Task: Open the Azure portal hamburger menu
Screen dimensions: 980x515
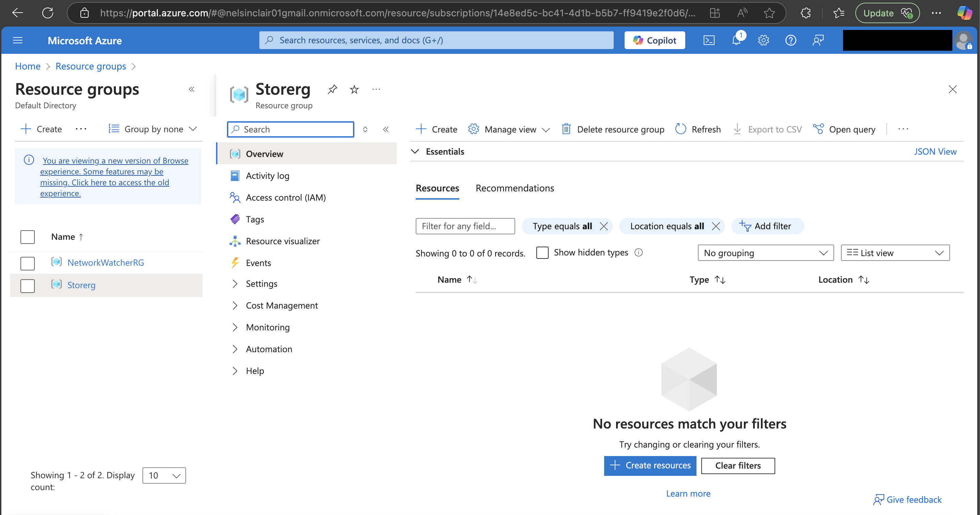Action: click(18, 40)
